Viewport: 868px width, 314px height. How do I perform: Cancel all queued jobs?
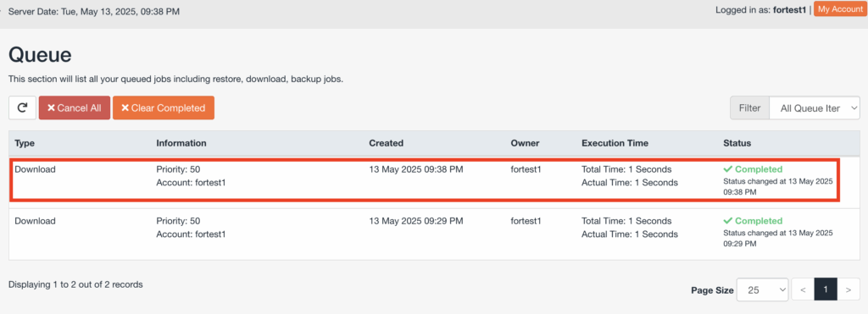75,107
